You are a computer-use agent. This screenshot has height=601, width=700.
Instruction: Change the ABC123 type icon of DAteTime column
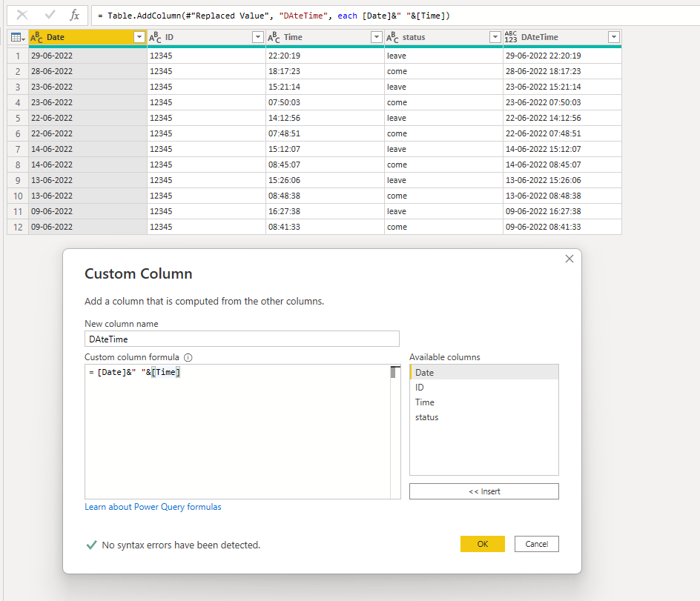[511, 38]
